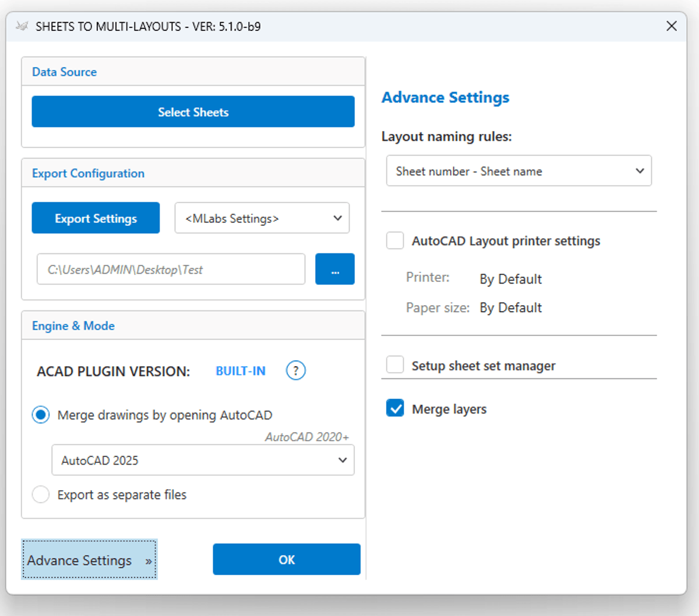Click the Printer By Default value
Viewport: 699px width, 616px height.
pyautogui.click(x=510, y=279)
